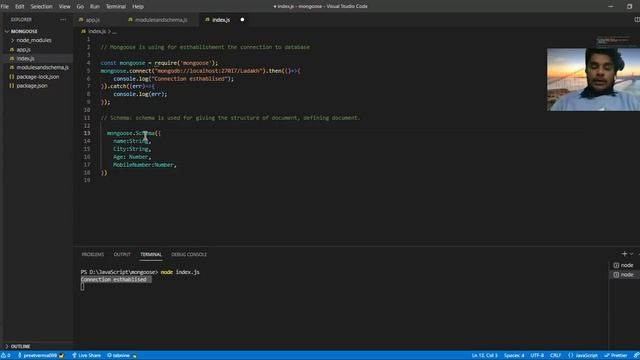Select the second node terminal instance
The image size is (640, 360).
click(624, 275)
